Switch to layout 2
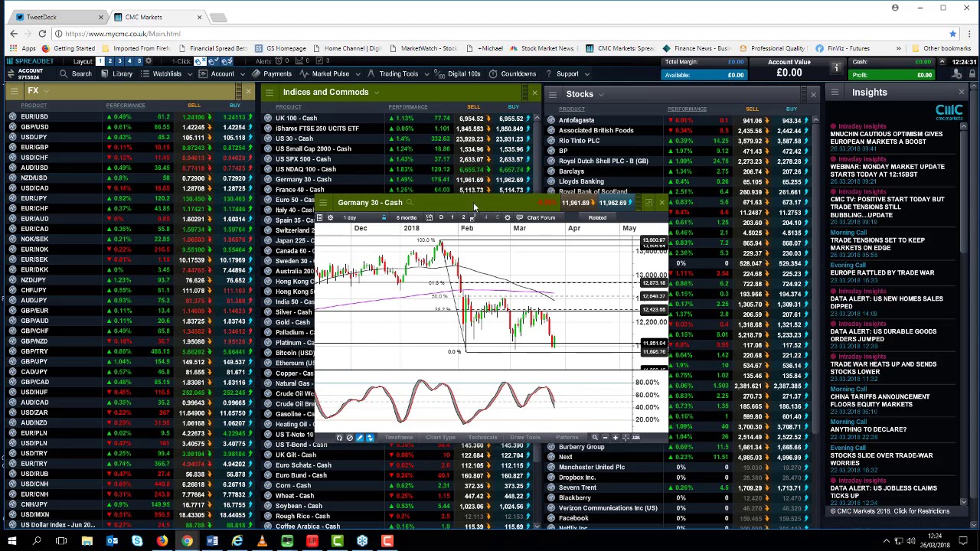Viewport: 980px width, 551px height. (109, 61)
